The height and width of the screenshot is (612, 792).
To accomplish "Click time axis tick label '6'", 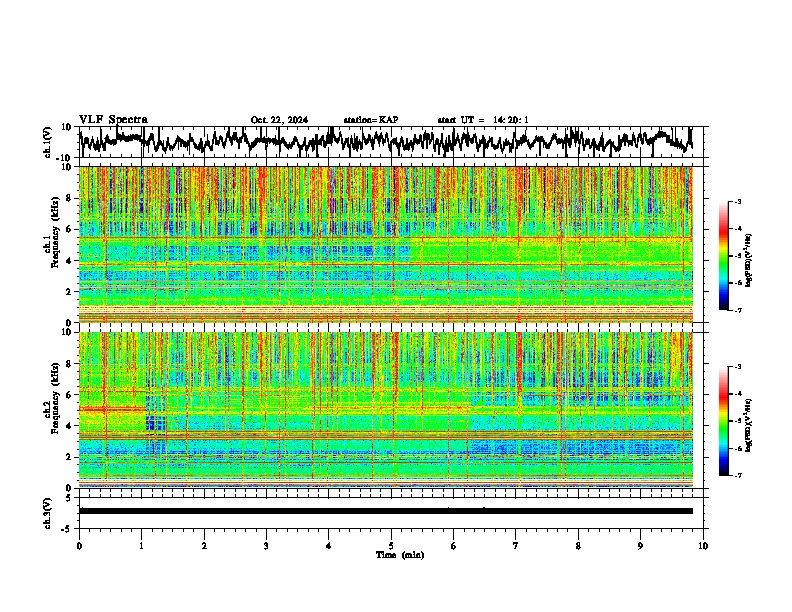I will (x=454, y=546).
